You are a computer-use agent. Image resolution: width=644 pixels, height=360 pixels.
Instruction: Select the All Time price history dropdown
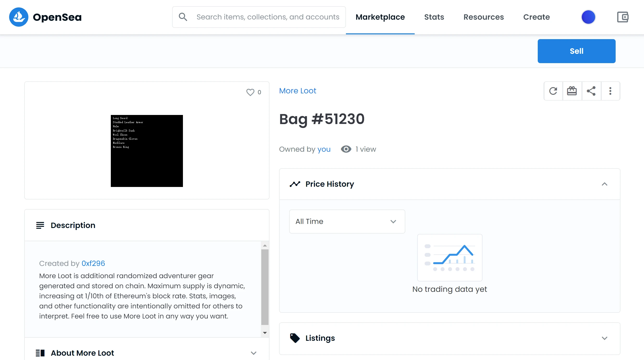(347, 222)
